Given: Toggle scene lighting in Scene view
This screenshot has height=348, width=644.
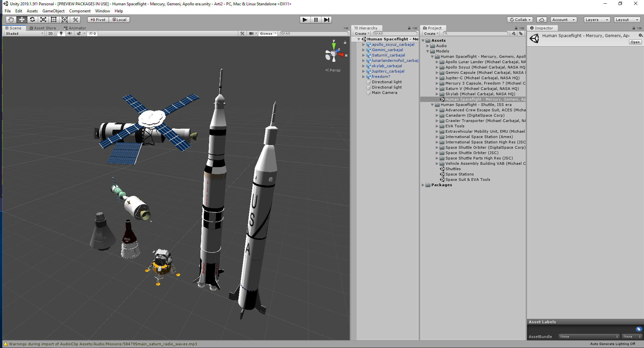Looking at the screenshot, I should (61, 33).
